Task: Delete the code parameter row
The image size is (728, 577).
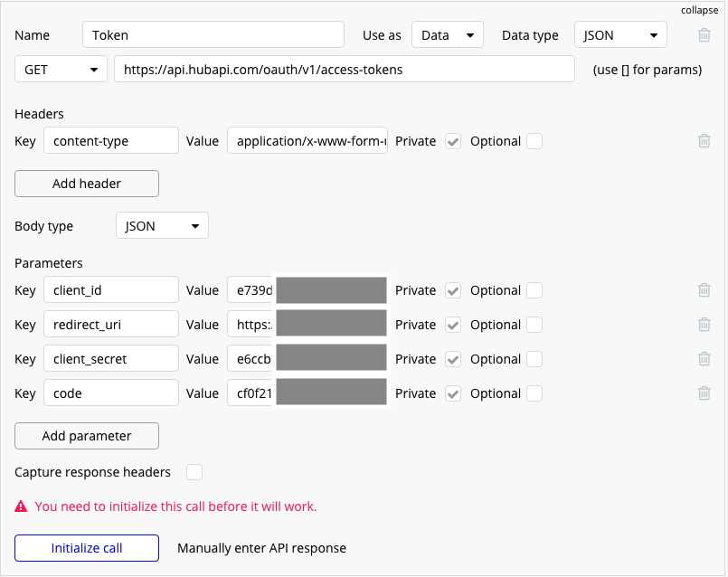Action: tap(704, 393)
